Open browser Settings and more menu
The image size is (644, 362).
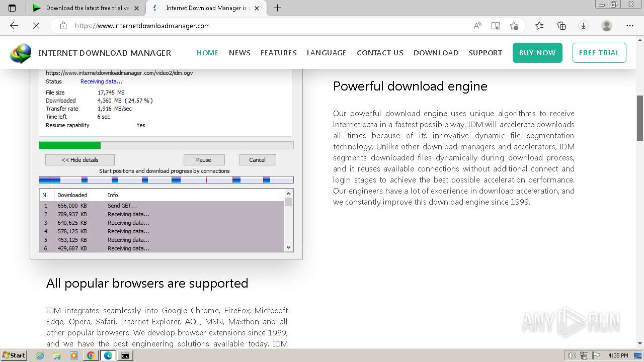point(630,26)
